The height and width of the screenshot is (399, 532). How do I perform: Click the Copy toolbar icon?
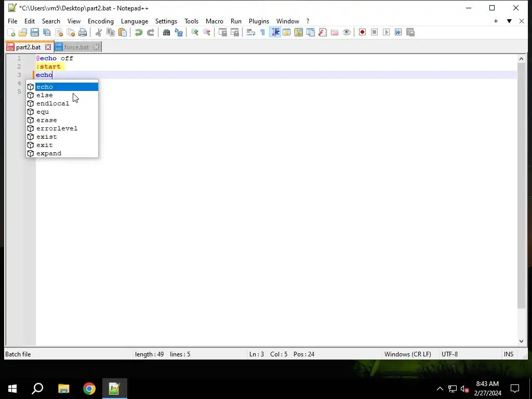pos(111,32)
